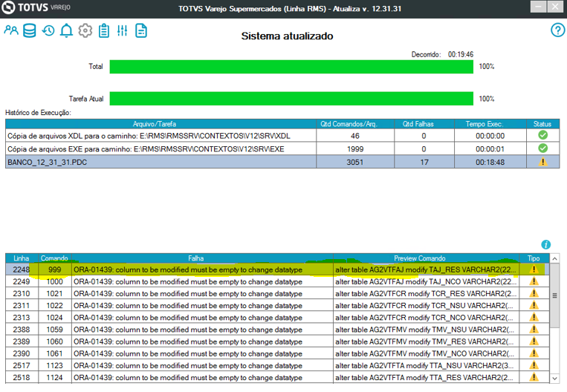The height and width of the screenshot is (392, 567).
Task: Click the 00:18:48 execution time cell
Action: pyautogui.click(x=490, y=162)
